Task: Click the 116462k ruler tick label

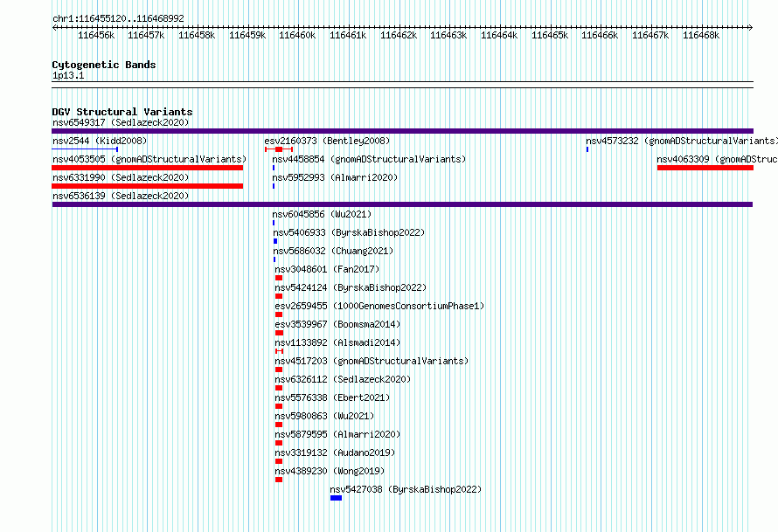Action: click(x=399, y=35)
